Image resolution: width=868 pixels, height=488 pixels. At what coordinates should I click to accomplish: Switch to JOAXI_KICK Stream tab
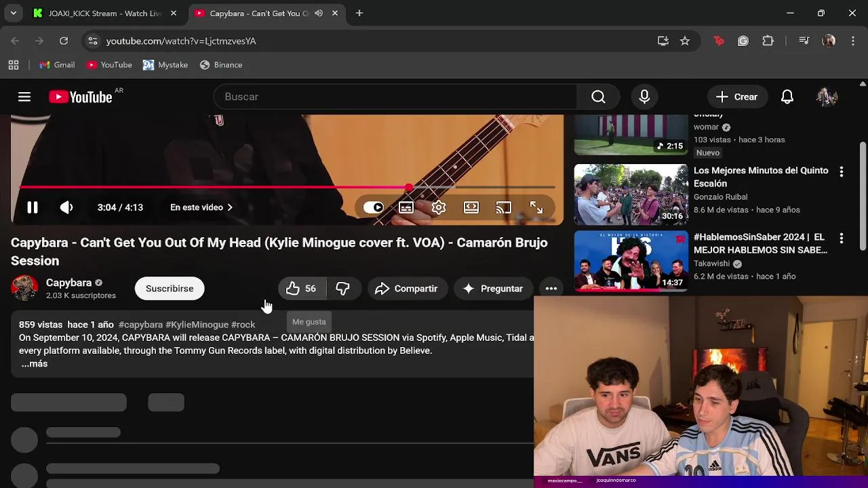pos(105,13)
